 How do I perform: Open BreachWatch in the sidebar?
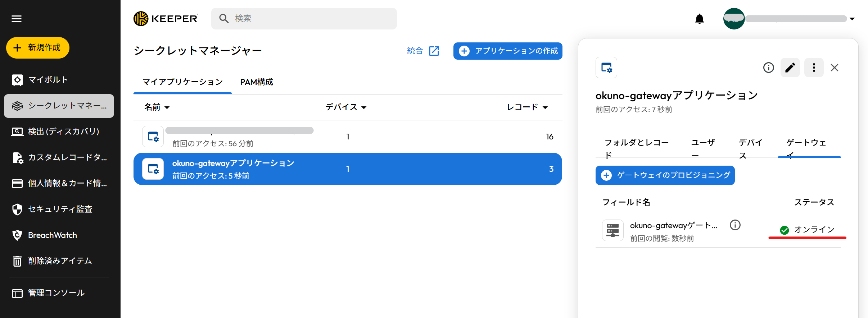coord(53,235)
